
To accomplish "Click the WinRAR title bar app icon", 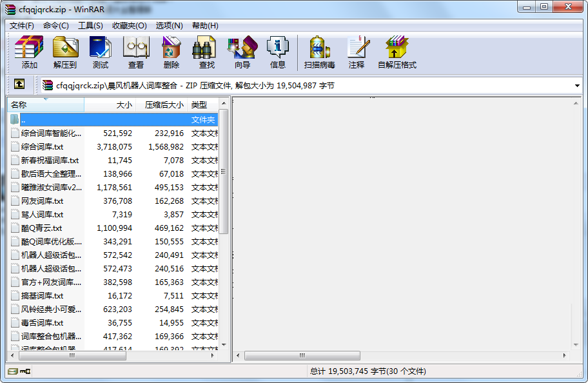I will [x=10, y=10].
